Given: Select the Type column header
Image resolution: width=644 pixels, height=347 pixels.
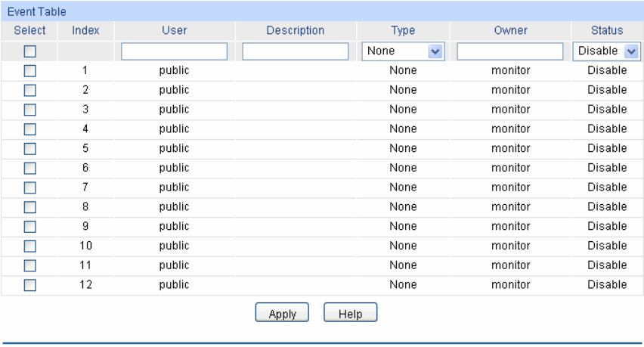Looking at the screenshot, I should tap(403, 31).
